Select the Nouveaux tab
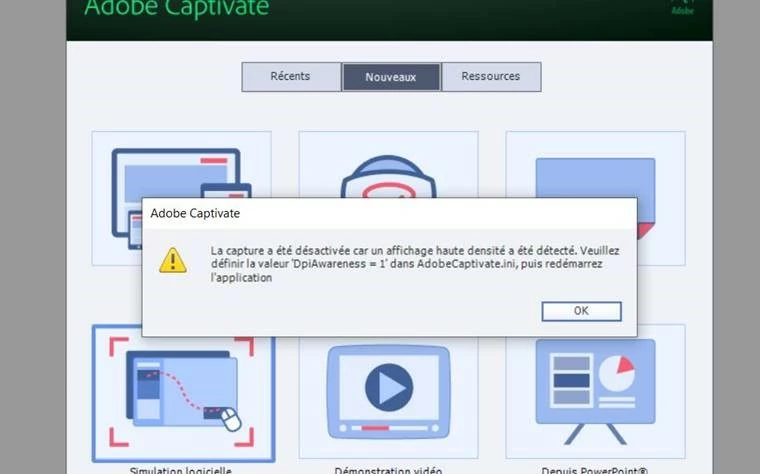Screen dimensions: 760x474 point(391,77)
